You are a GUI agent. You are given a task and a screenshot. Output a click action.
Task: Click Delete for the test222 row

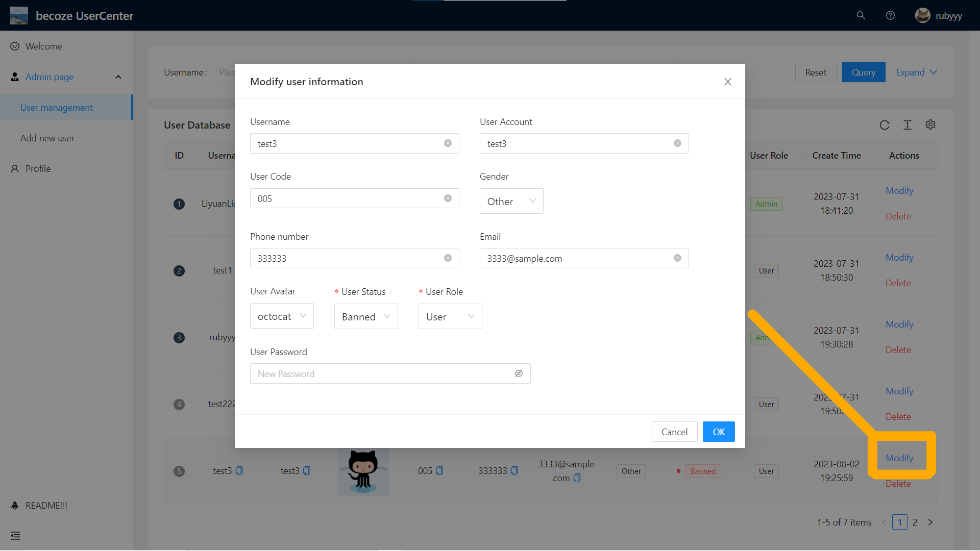(x=898, y=416)
